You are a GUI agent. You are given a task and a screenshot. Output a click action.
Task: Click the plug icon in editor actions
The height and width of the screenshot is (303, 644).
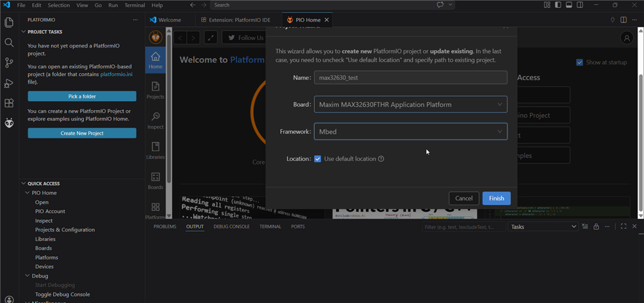pos(612,20)
